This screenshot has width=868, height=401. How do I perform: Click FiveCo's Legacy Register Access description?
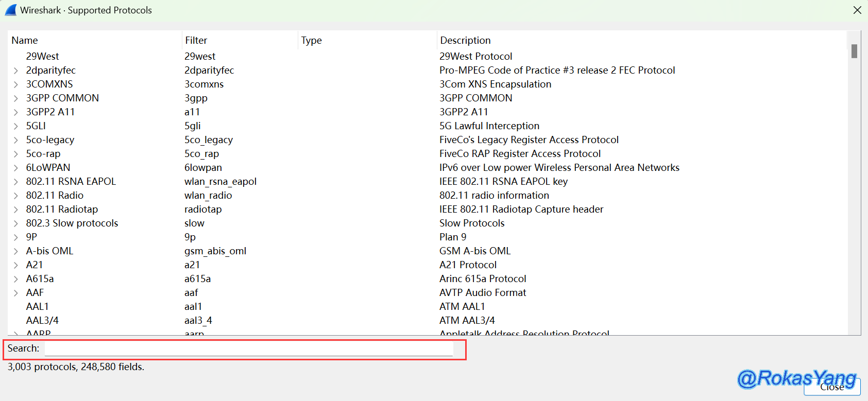(529, 140)
